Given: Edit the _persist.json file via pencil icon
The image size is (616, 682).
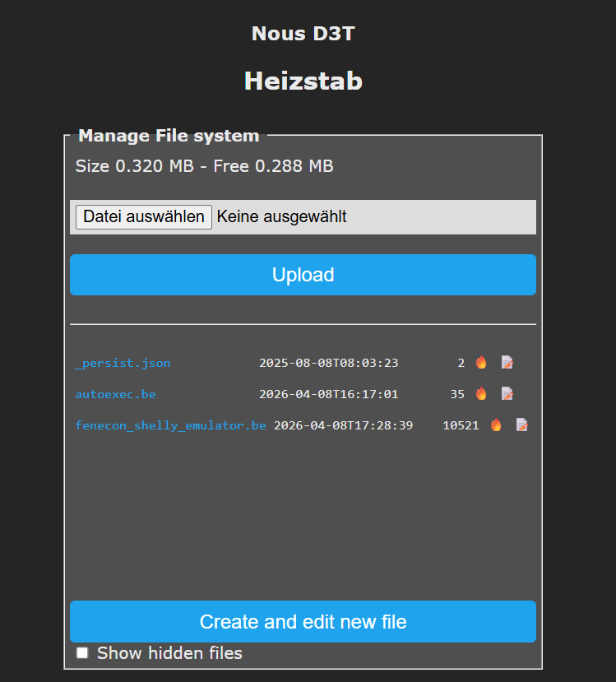Looking at the screenshot, I should (x=507, y=363).
